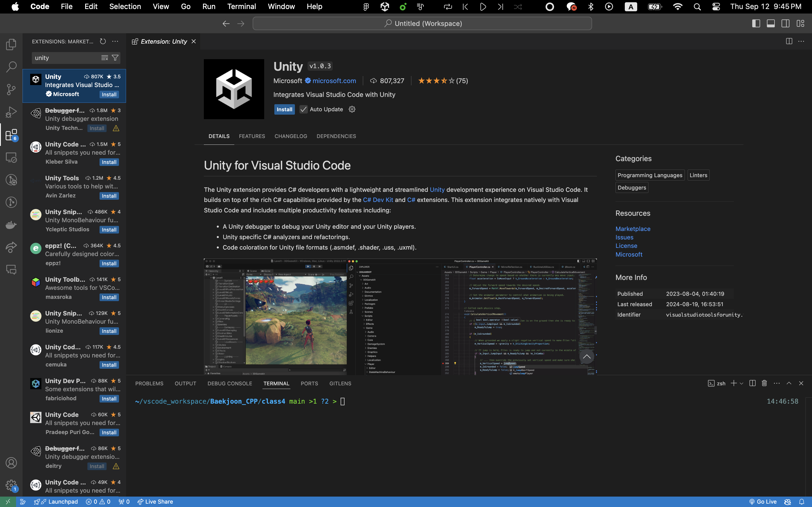Open the Terminal menu in the menu bar
This screenshot has width=812, height=507.
click(241, 6)
